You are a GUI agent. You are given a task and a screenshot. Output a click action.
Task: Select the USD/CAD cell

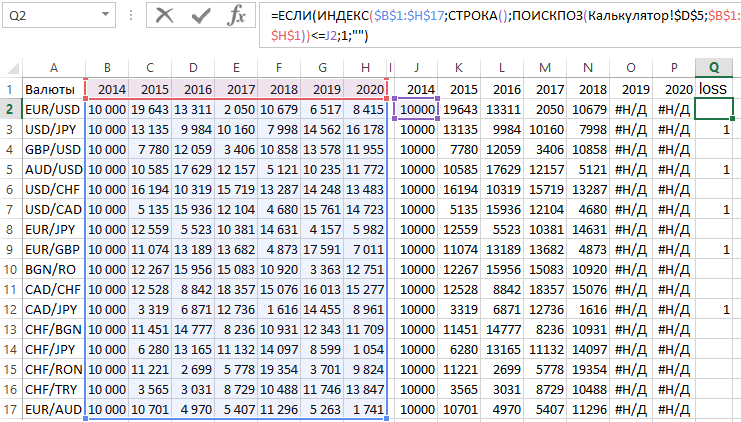(54, 209)
